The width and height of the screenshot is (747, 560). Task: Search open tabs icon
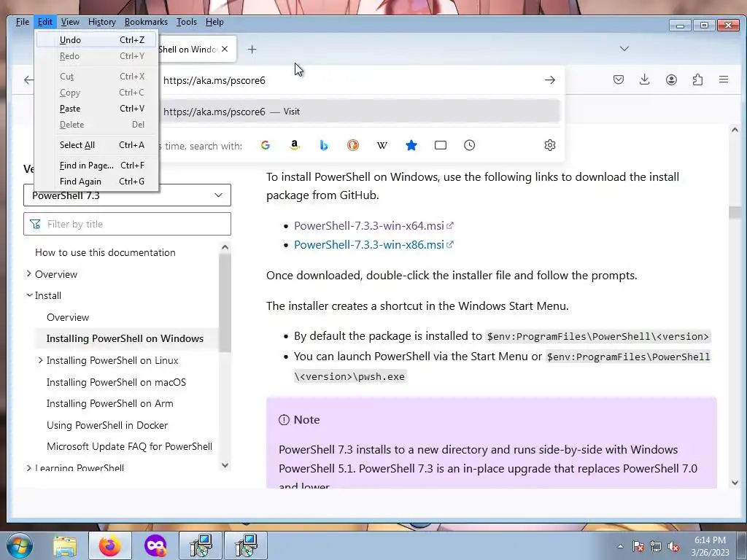tap(441, 145)
